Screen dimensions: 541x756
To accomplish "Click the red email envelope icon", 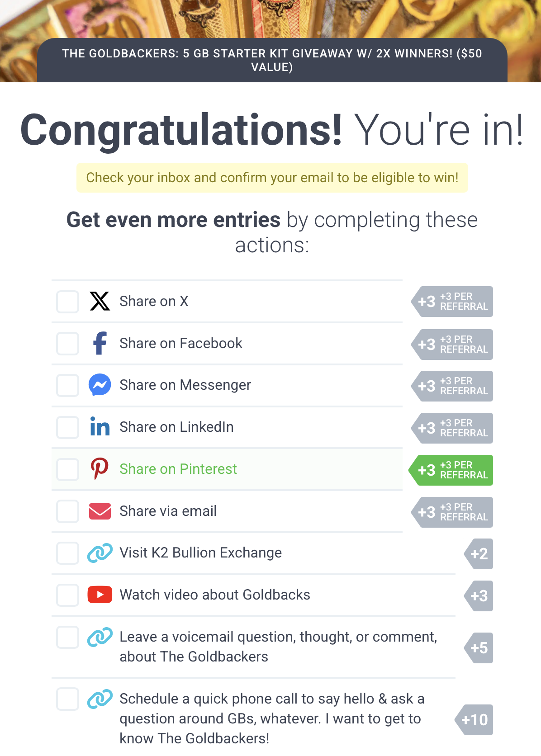I will pos(100,511).
